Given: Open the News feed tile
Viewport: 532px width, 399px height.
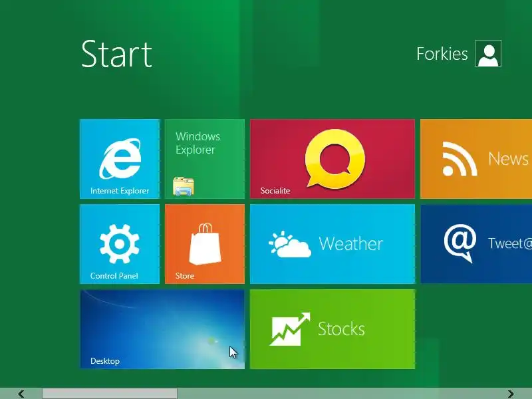Looking at the screenshot, I should point(476,159).
